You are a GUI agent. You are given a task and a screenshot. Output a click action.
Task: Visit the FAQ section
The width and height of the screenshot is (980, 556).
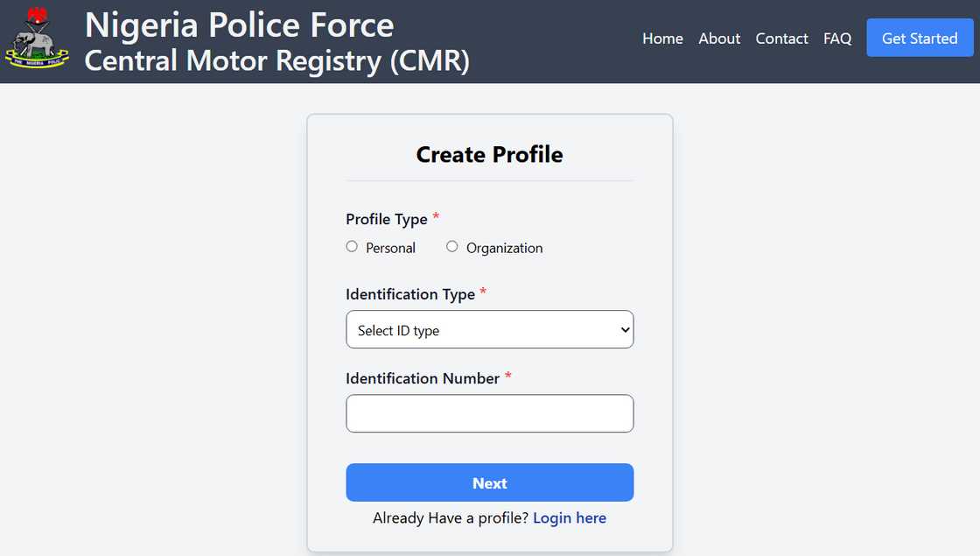(837, 39)
